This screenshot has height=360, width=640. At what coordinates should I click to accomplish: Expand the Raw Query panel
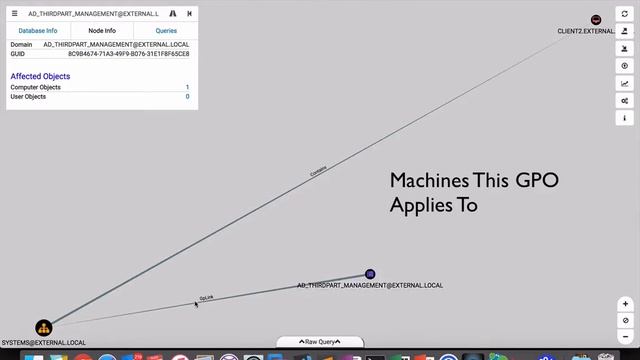320,342
